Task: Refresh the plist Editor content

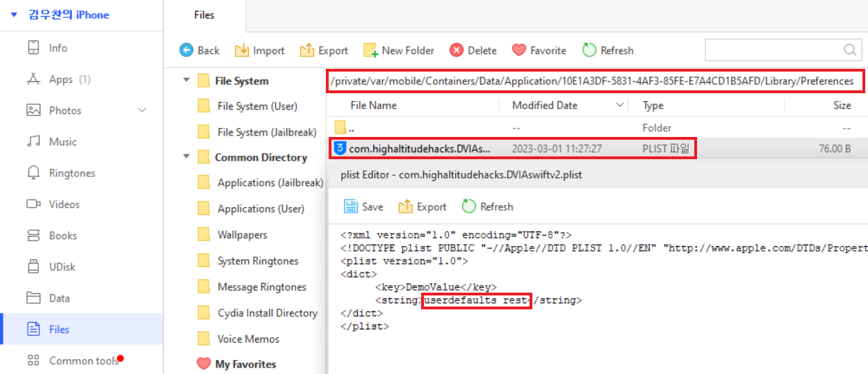Action: (x=488, y=206)
